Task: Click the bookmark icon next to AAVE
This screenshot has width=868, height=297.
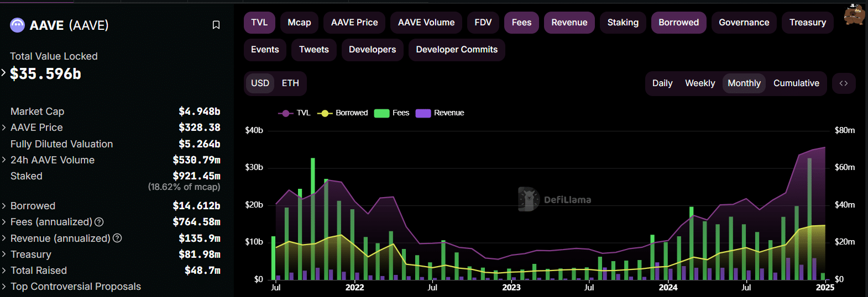Action: point(216,25)
